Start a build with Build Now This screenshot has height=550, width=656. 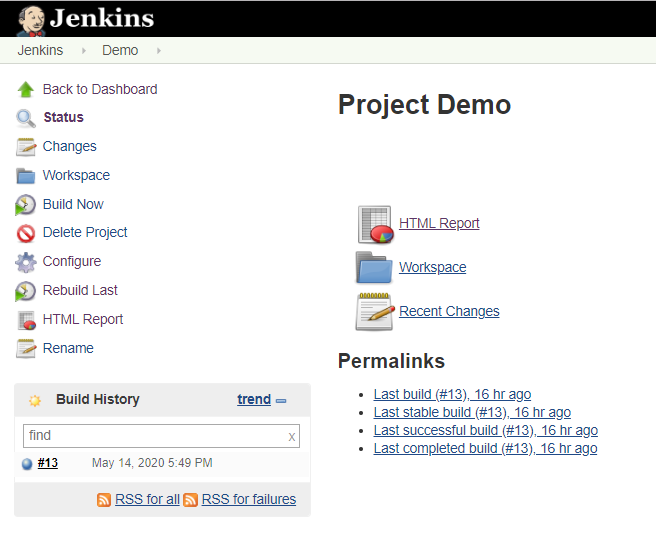[x=73, y=204]
